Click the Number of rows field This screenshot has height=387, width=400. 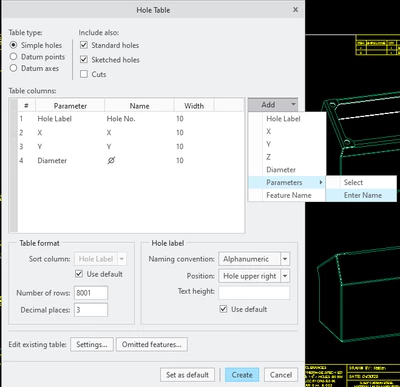[91, 293]
